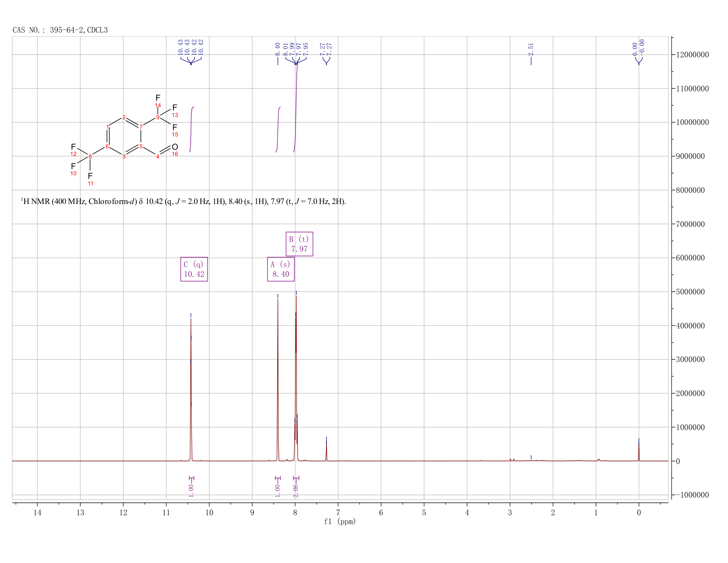Click y-axis value 6000000
The image size is (728, 563).
click(691, 258)
